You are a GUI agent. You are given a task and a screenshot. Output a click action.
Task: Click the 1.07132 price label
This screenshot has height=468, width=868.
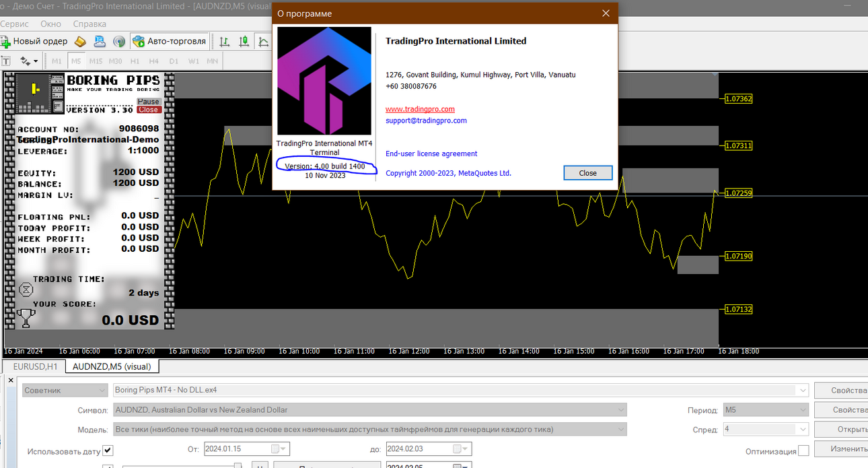pos(739,309)
